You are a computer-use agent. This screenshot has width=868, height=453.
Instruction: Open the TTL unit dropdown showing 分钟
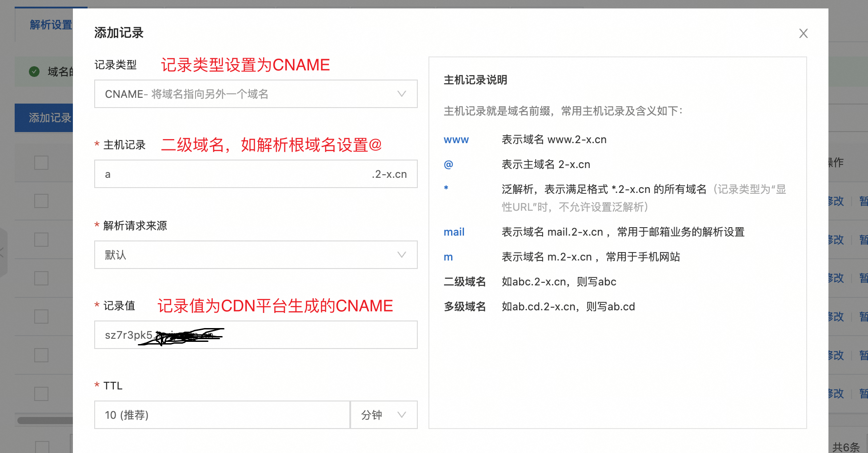(383, 414)
